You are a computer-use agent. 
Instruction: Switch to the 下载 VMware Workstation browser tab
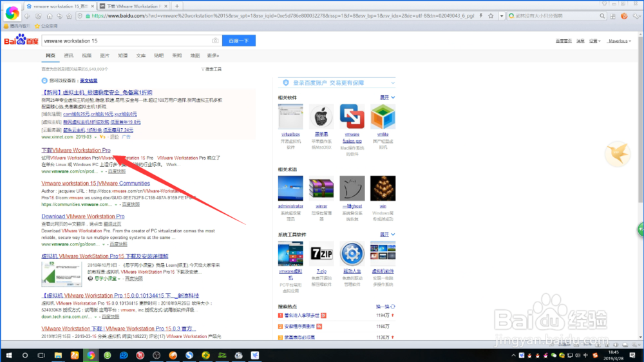click(133, 6)
